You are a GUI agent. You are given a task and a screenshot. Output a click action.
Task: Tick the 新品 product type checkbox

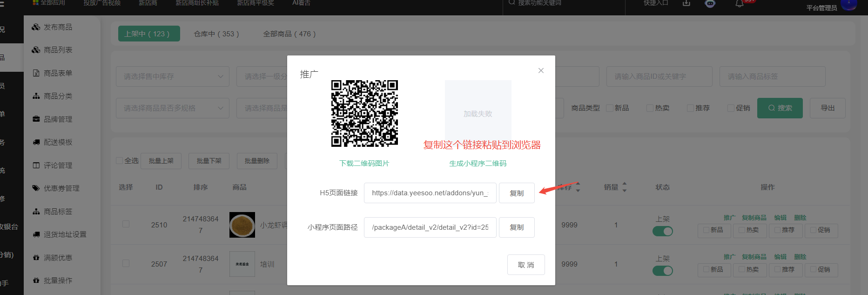click(610, 108)
